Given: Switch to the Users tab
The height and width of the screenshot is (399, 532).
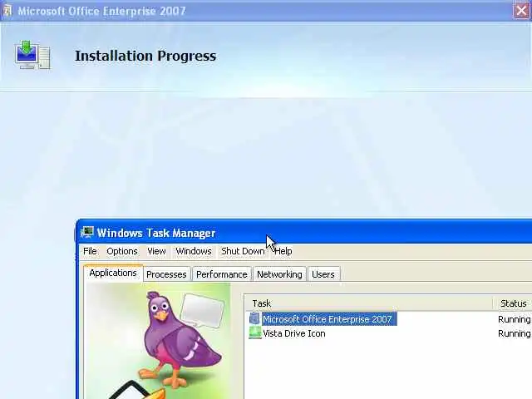Looking at the screenshot, I should coord(323,274).
